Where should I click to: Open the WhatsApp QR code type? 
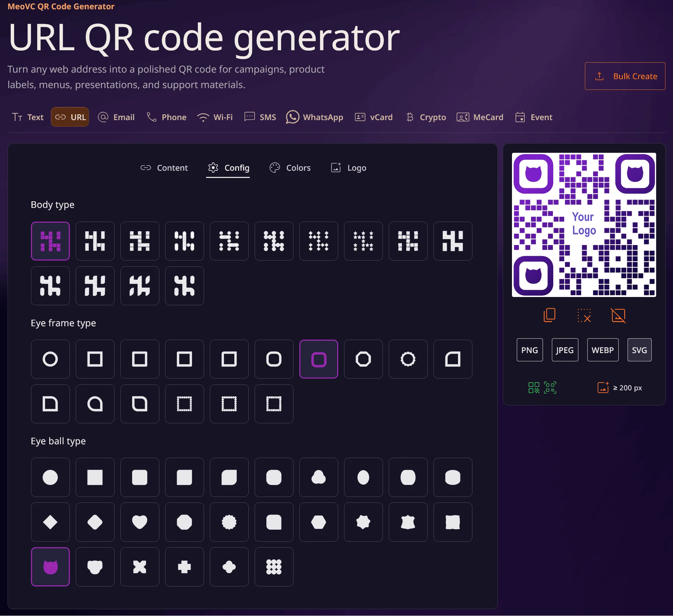(x=314, y=117)
